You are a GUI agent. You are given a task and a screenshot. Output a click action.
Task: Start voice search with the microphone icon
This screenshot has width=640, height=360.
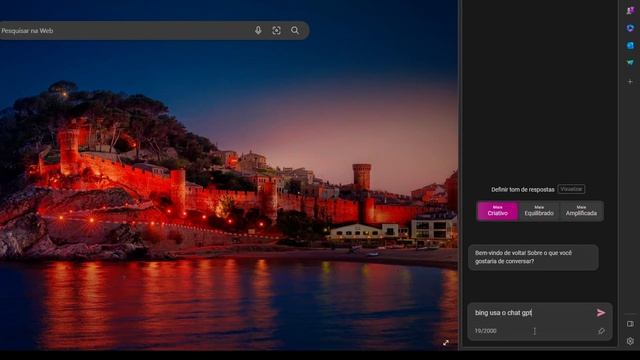point(258,31)
